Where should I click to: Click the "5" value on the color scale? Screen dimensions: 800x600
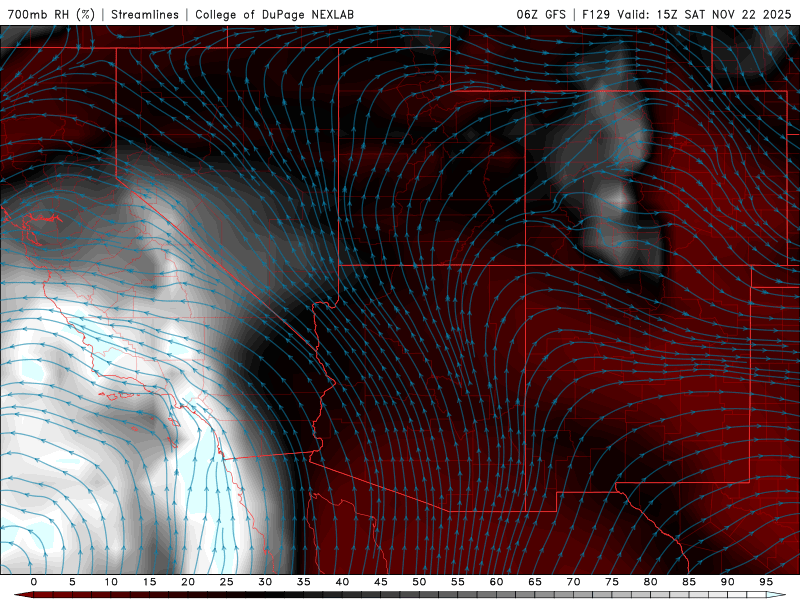(x=72, y=582)
